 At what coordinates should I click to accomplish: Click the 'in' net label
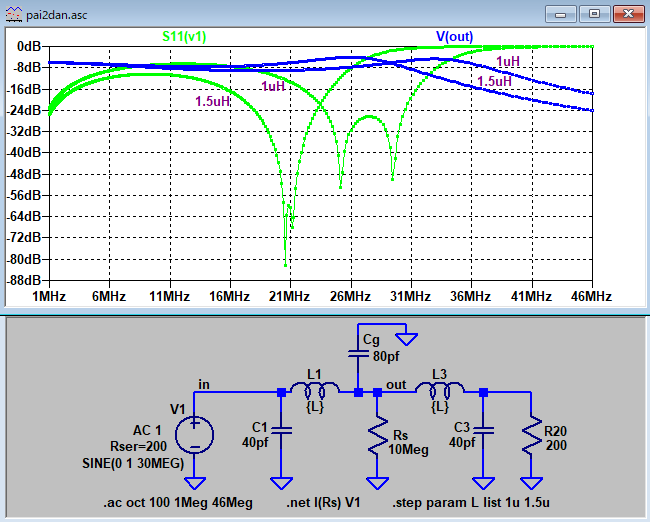click(x=204, y=383)
